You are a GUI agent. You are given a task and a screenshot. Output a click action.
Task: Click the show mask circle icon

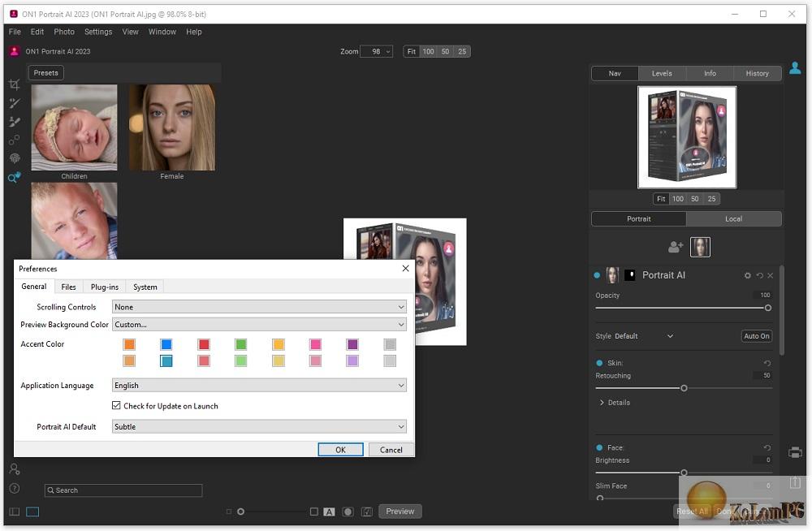[348, 512]
